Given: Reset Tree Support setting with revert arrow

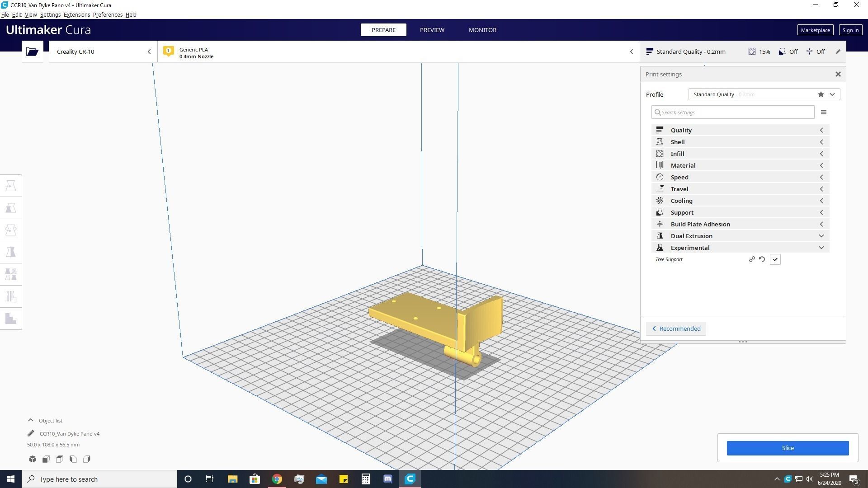Looking at the screenshot, I should (x=762, y=259).
